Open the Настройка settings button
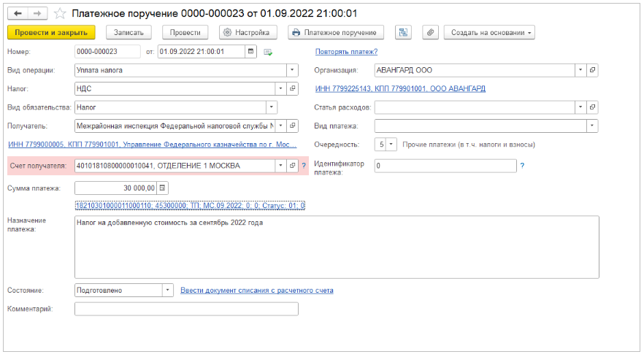Screen dimensions: 644x357 coord(248,32)
